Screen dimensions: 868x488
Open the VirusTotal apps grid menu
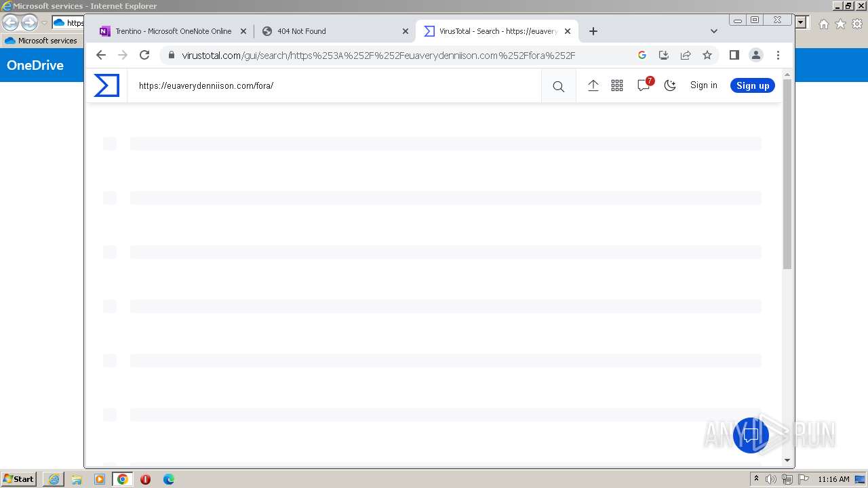tap(617, 85)
